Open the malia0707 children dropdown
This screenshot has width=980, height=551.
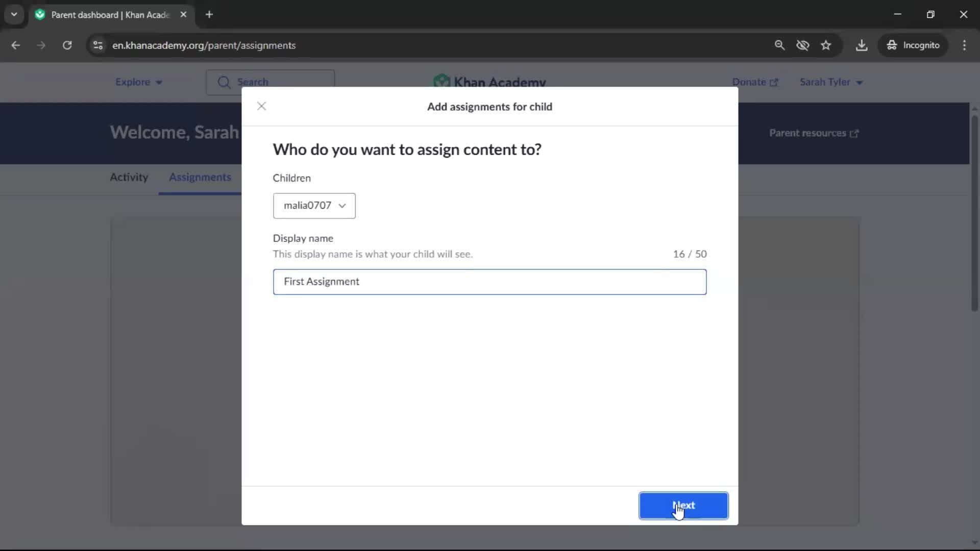tap(314, 206)
